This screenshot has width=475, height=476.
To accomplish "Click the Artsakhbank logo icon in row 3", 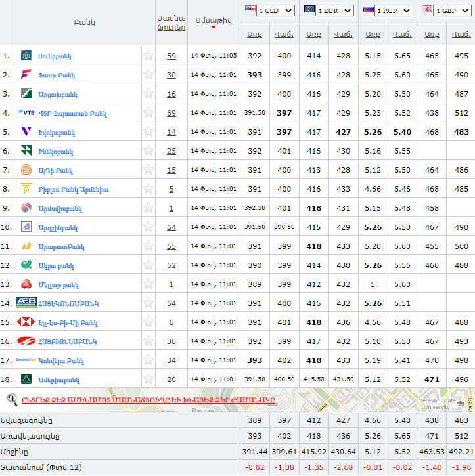I will [26, 93].
